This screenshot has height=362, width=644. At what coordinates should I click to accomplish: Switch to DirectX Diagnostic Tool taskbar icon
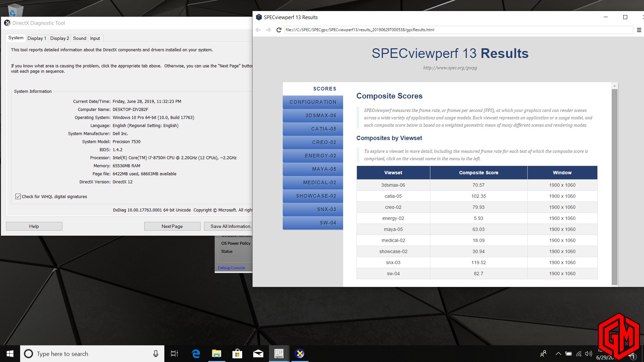[300, 354]
